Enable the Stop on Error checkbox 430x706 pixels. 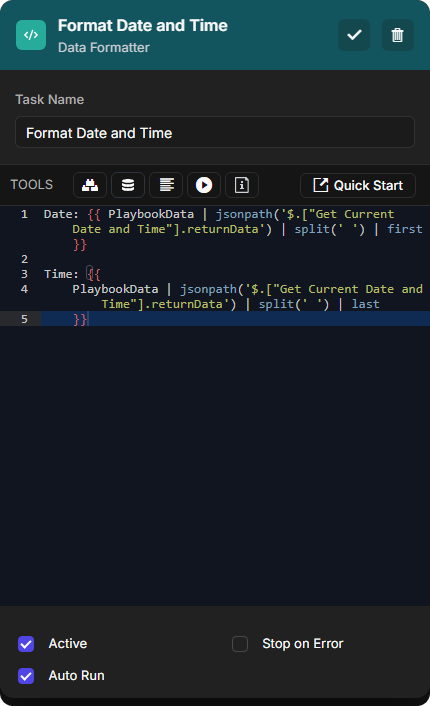pyautogui.click(x=240, y=644)
